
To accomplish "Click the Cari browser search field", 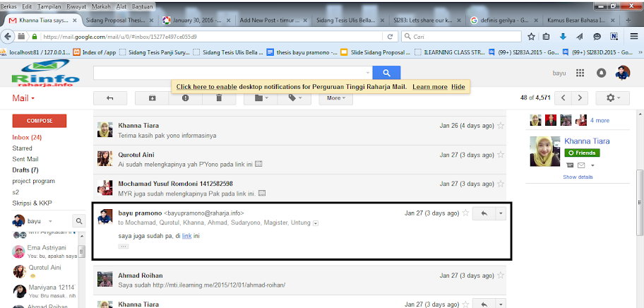I will point(462,37).
